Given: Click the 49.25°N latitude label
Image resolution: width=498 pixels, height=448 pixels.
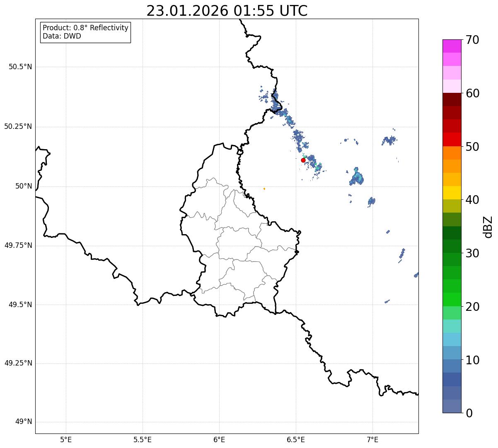Looking at the screenshot, I should pyautogui.click(x=18, y=363).
